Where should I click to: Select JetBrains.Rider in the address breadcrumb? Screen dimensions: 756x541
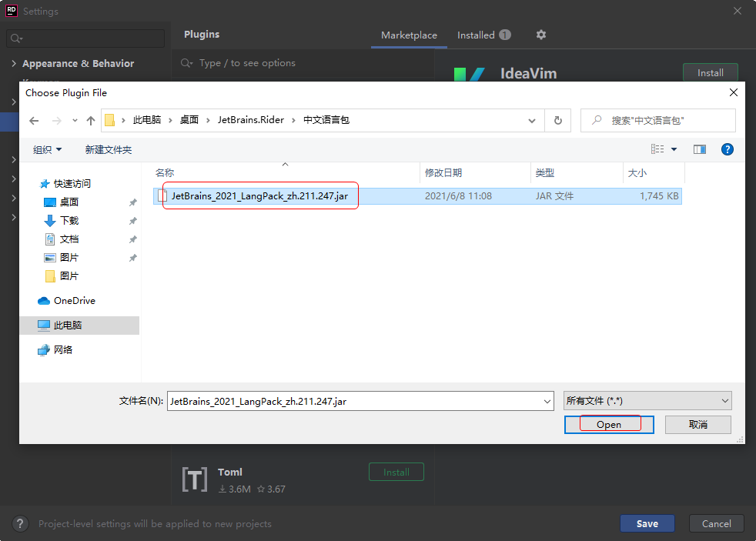click(251, 120)
